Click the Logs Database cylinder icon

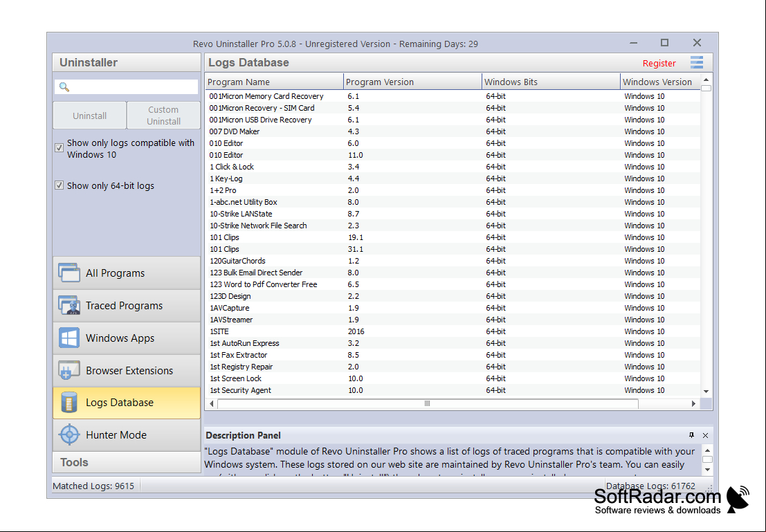[x=69, y=403]
